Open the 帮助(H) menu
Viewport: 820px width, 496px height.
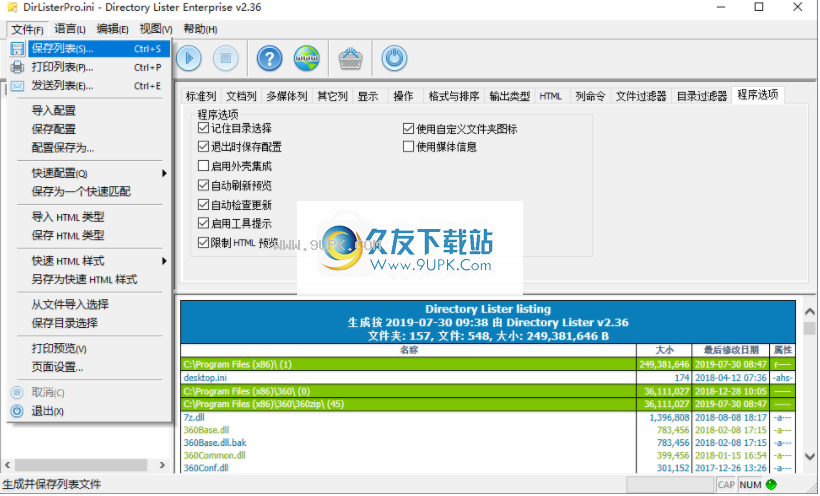200,29
